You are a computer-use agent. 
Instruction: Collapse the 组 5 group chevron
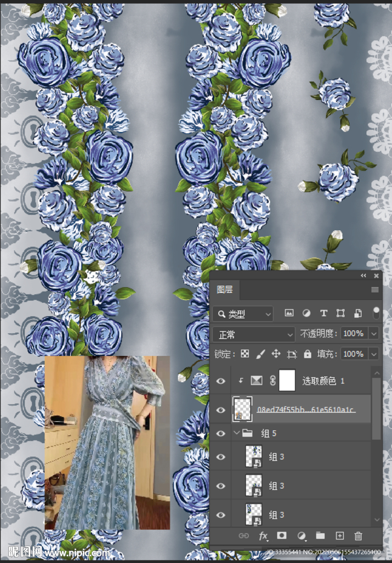pos(236,433)
